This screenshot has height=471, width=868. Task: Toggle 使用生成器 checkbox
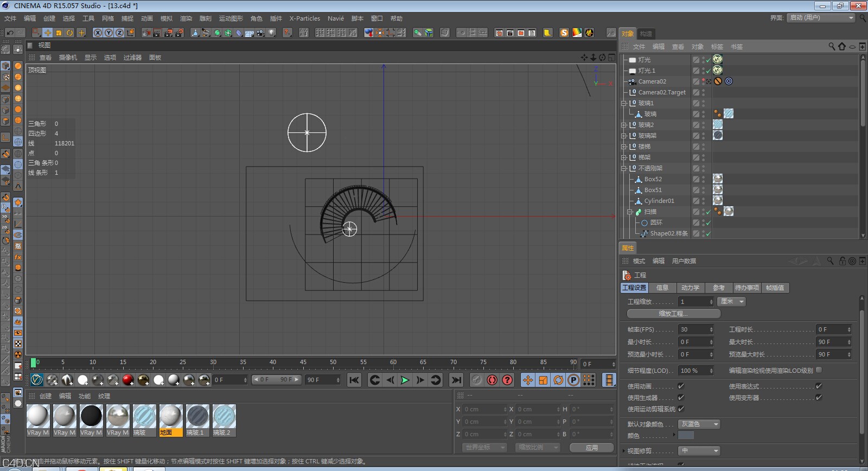pos(681,398)
